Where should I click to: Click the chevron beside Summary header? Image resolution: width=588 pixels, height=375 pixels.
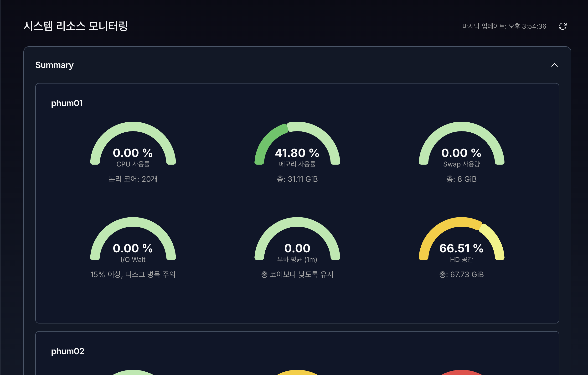(x=555, y=65)
